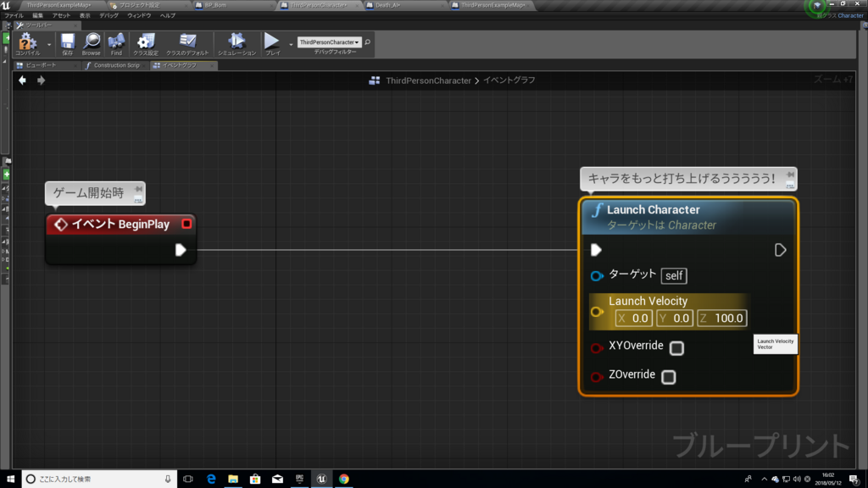Click the Launch Character execution output pin
The width and height of the screenshot is (868, 488).
coord(780,250)
